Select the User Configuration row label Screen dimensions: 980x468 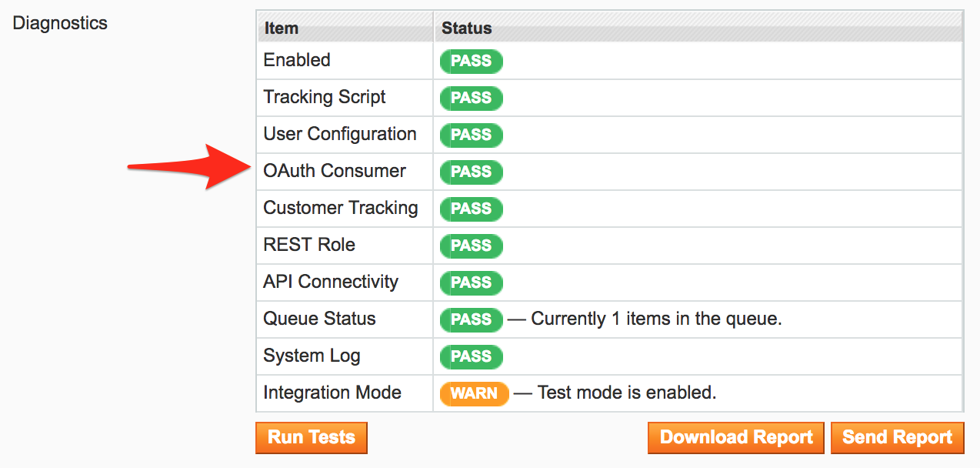click(x=340, y=134)
